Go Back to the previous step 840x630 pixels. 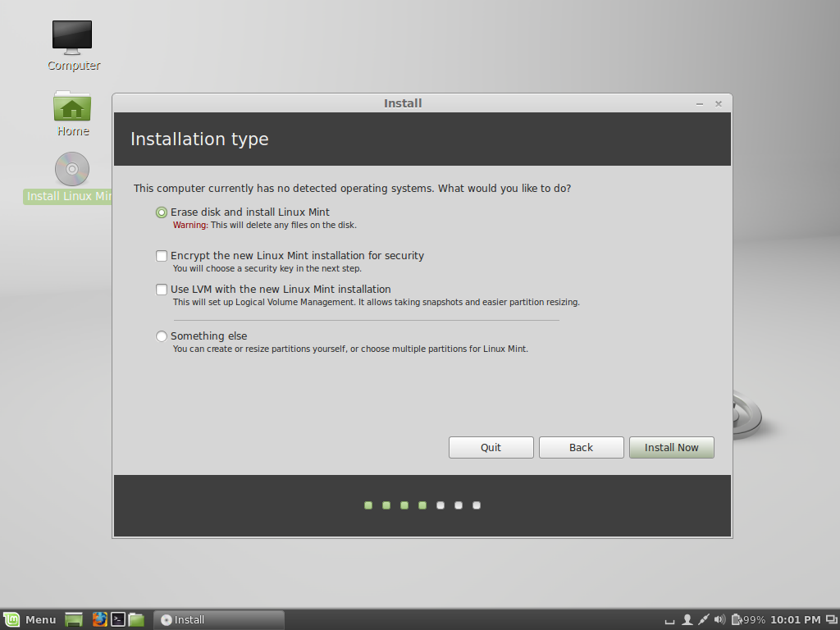point(582,447)
